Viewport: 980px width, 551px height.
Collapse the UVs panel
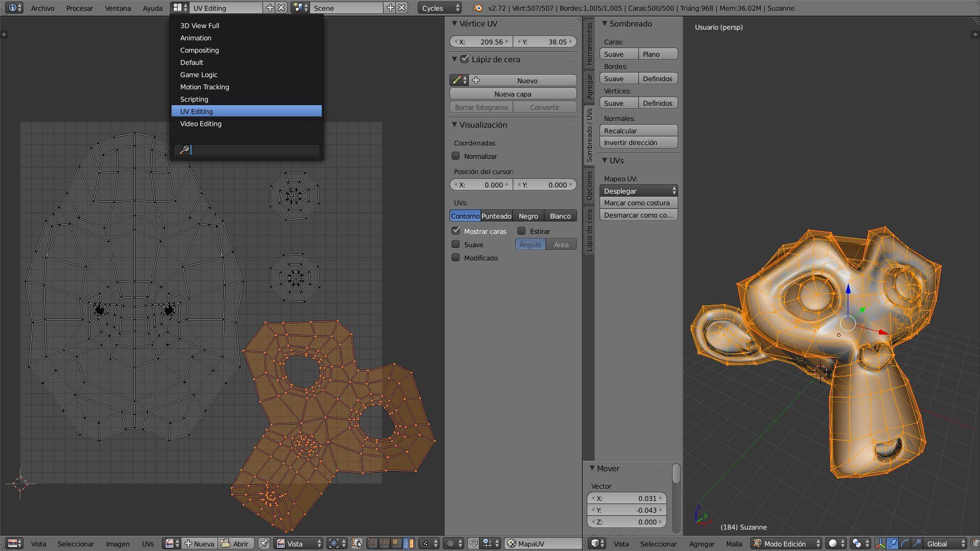[605, 160]
